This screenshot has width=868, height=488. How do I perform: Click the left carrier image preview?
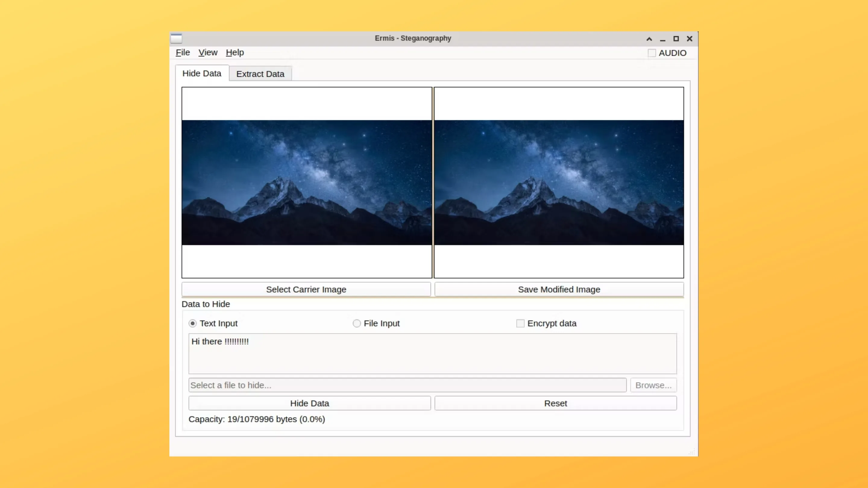coord(307,183)
